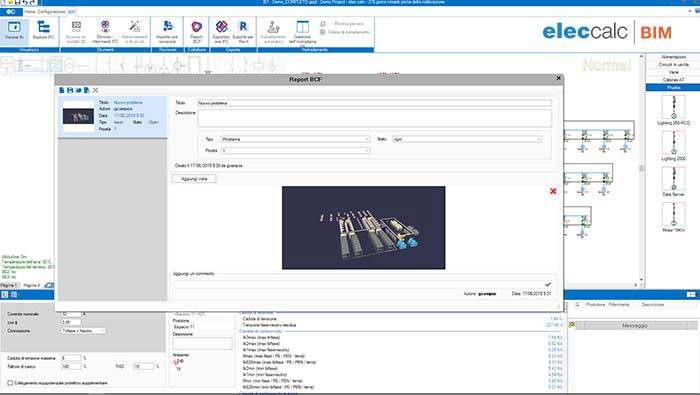Click the Descrizione field below Posizione
Viewport: 700px width, 395px height.
pos(202,343)
